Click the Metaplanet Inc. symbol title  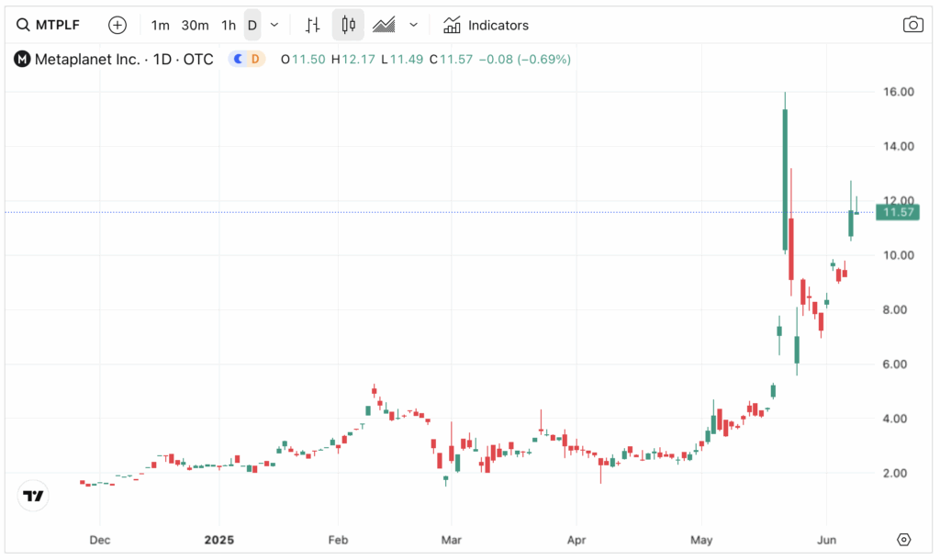click(x=124, y=60)
